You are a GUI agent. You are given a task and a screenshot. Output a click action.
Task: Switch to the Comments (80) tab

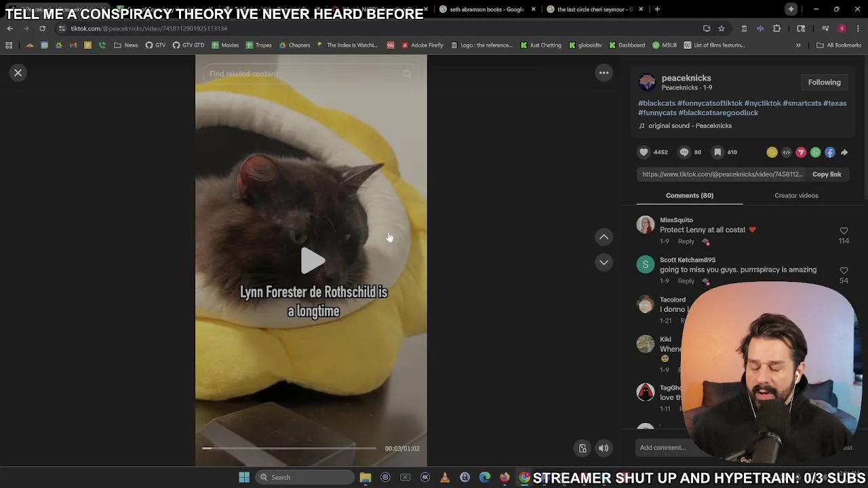pos(690,195)
